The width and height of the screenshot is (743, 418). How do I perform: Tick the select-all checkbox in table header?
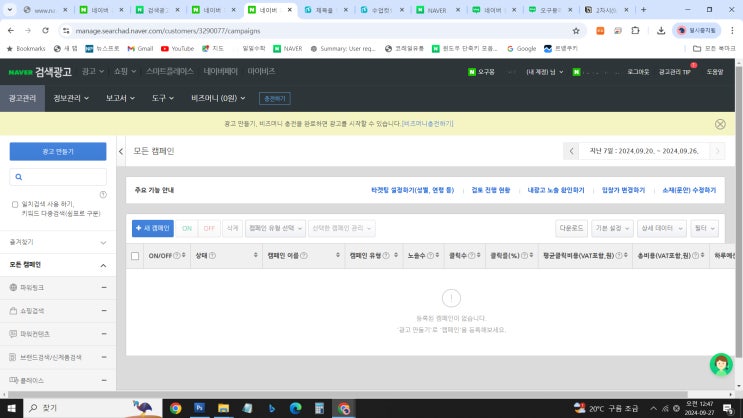coord(135,256)
